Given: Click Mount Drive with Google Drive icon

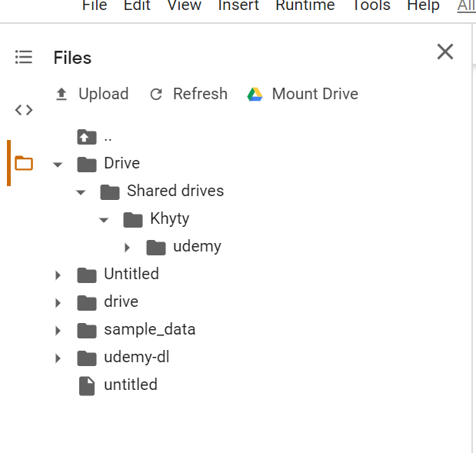Looking at the screenshot, I should pos(302,94).
